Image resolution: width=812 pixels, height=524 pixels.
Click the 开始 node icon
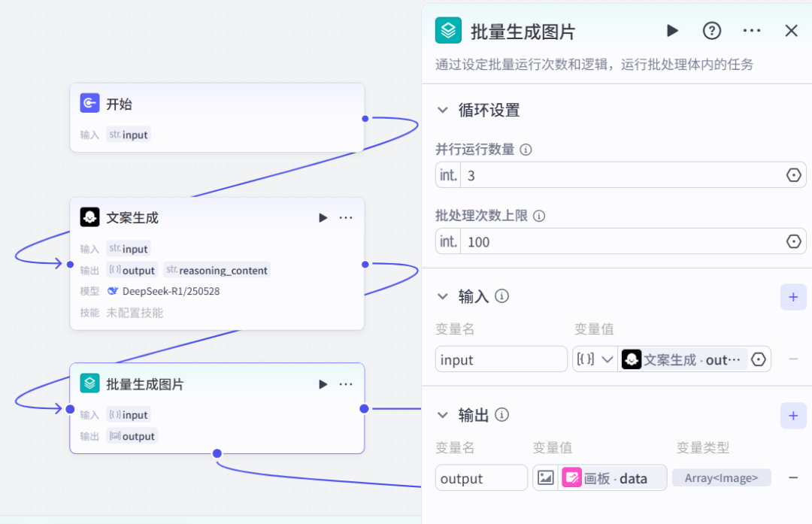[x=89, y=103]
